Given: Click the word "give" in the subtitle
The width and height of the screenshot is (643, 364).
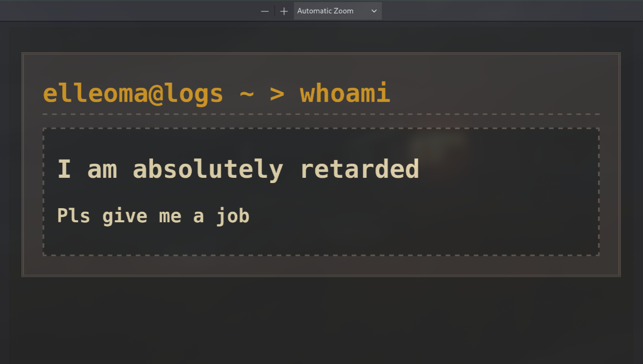Looking at the screenshot, I should pyautogui.click(x=125, y=216).
